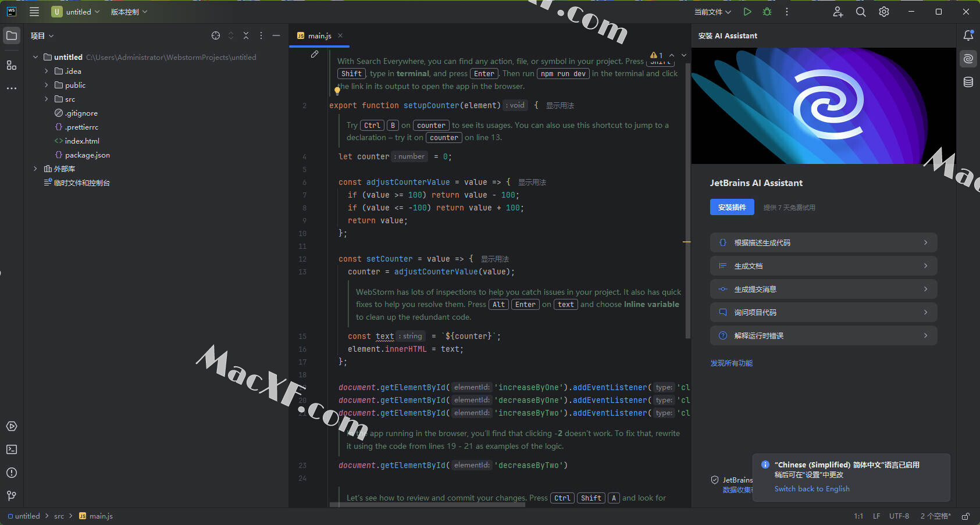
Task: Go to next highlighted error arrow
Action: [x=684, y=55]
